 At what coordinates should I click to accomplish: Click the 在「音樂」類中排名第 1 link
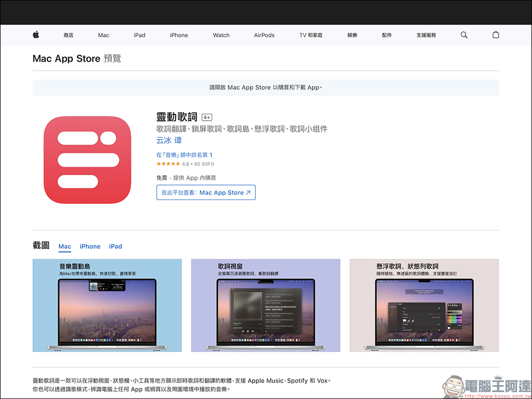[x=184, y=155]
